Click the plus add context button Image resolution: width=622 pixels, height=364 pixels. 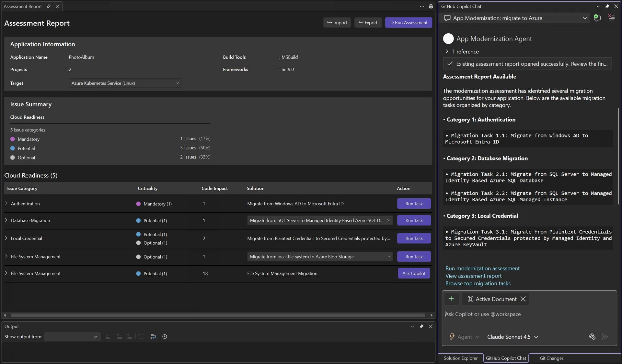point(451,299)
